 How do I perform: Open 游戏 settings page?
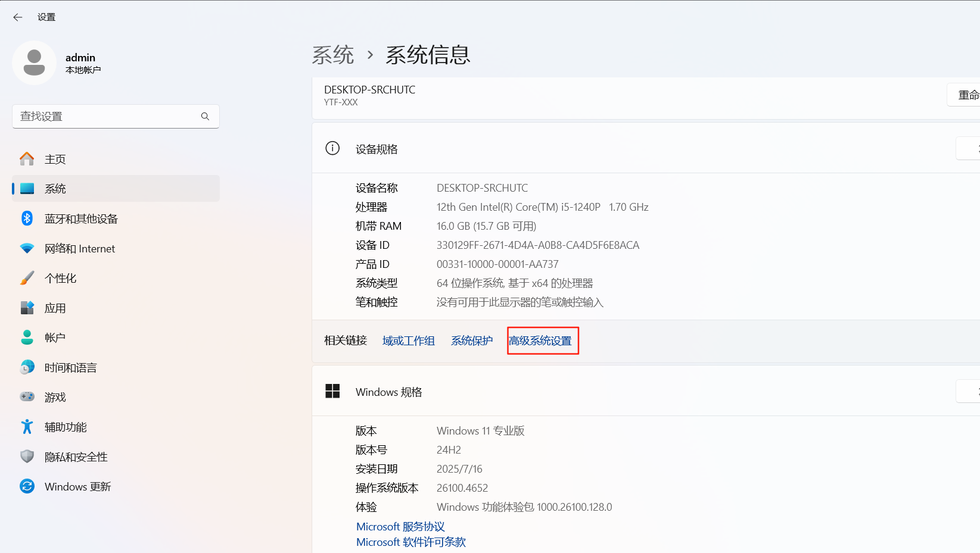[x=116, y=397]
